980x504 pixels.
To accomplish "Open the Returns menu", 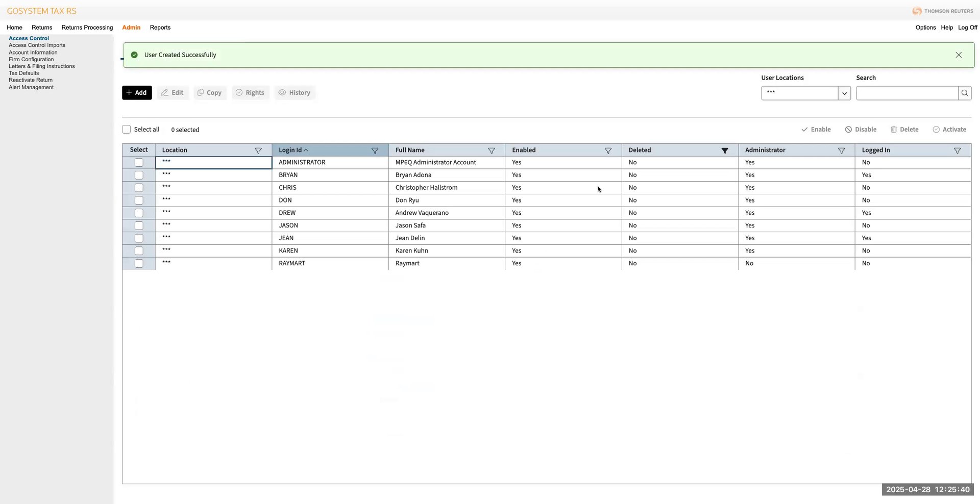I will [x=42, y=28].
